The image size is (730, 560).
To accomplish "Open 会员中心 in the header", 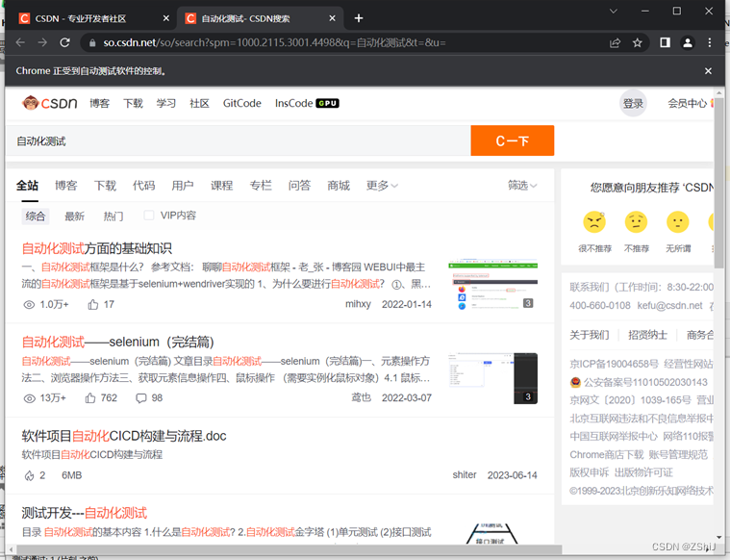I will pyautogui.click(x=687, y=103).
